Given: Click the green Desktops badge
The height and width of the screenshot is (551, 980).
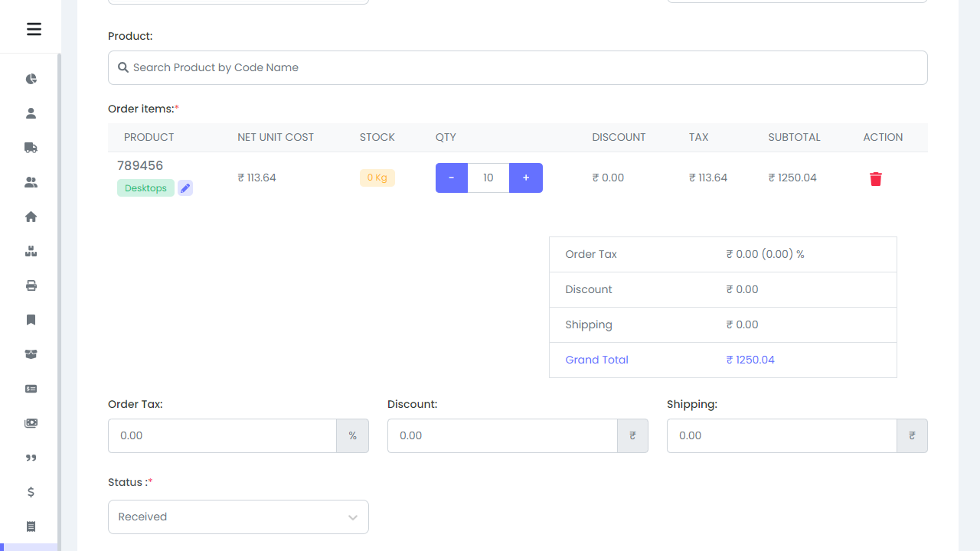Looking at the screenshot, I should click(145, 187).
